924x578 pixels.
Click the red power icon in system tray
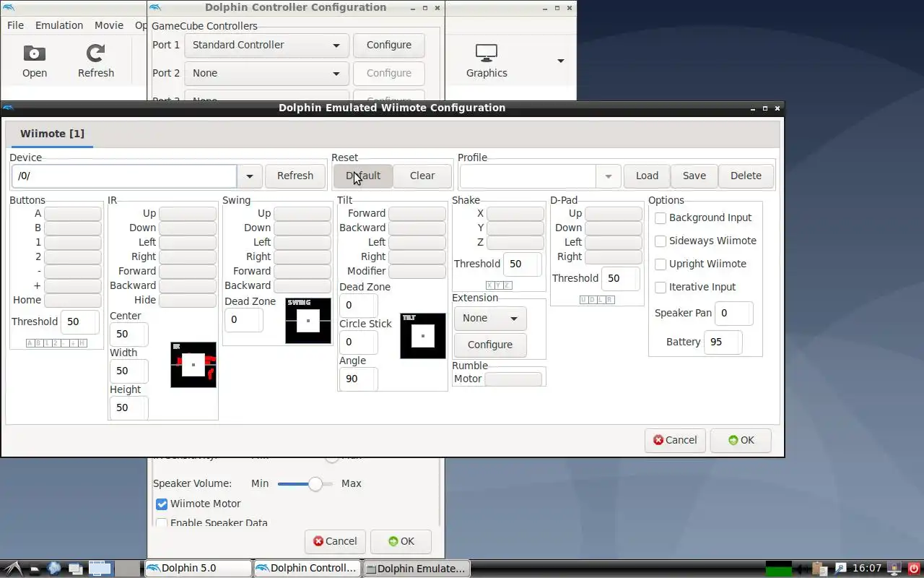[x=913, y=569]
